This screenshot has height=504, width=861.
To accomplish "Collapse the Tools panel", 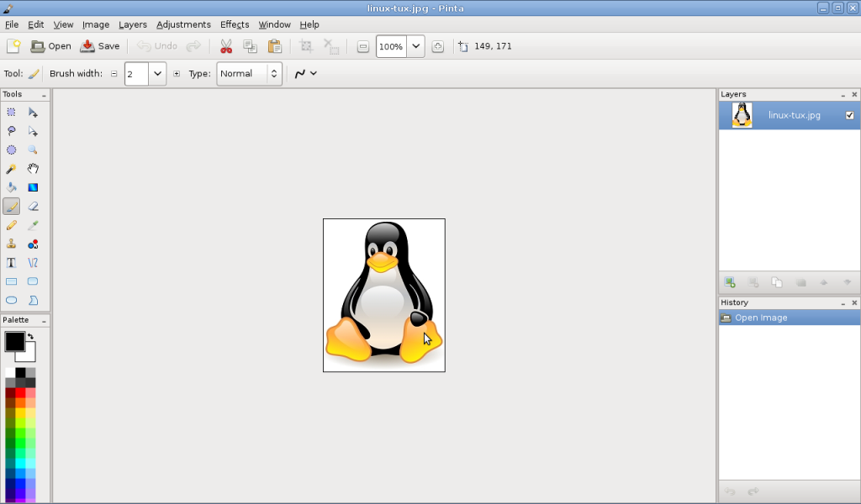I will tap(44, 95).
